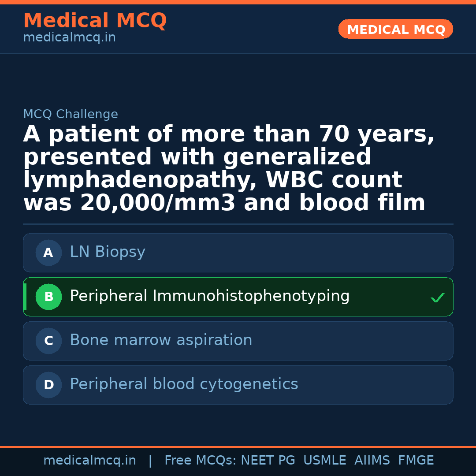Click the green B circle icon
Image resolution: width=476 pixels, height=476 pixels.
point(48,297)
